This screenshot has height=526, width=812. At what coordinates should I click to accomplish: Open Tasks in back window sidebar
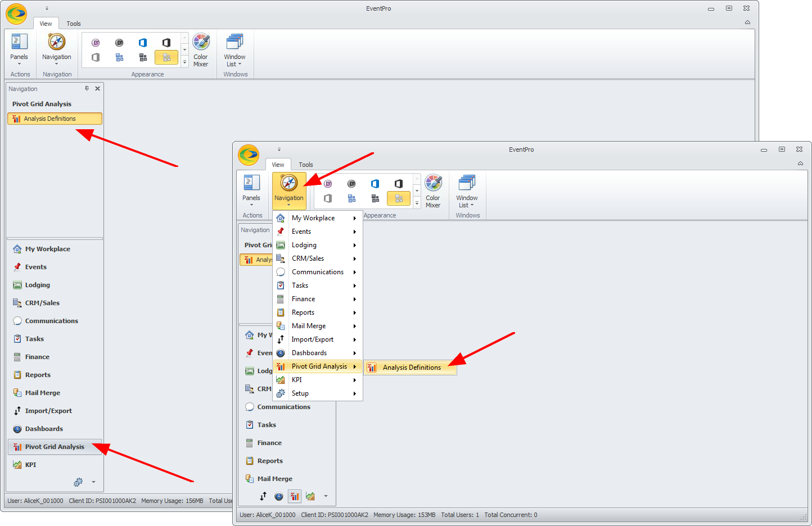tap(55, 339)
